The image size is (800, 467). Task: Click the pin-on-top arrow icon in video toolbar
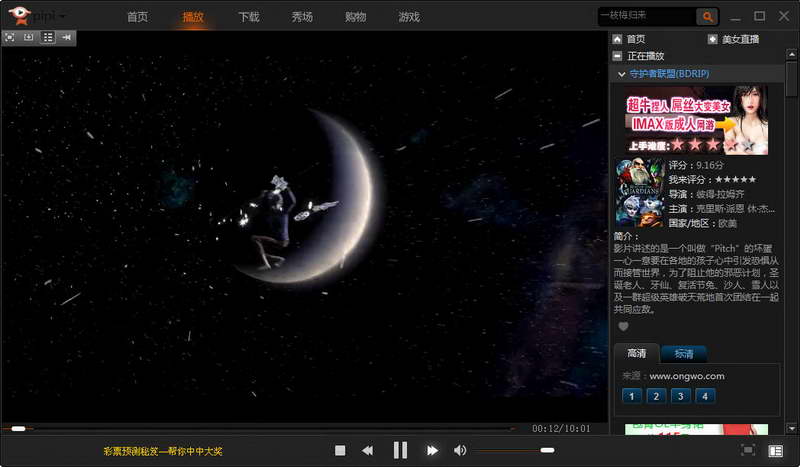click(66, 37)
